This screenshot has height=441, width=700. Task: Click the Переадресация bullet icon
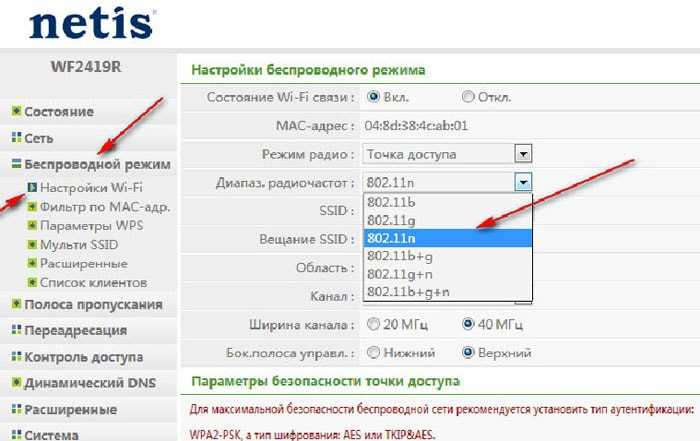click(17, 330)
